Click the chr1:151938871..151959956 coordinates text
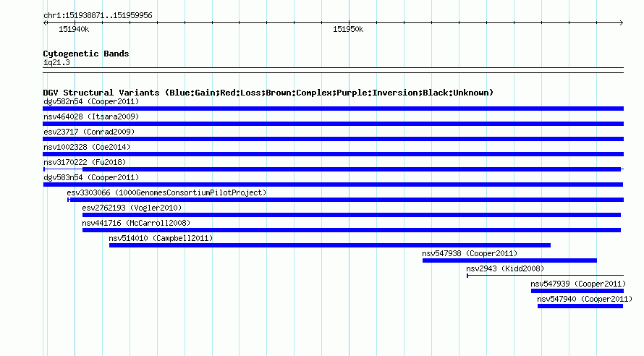The width and height of the screenshot is (644, 356). pyautogui.click(x=98, y=16)
